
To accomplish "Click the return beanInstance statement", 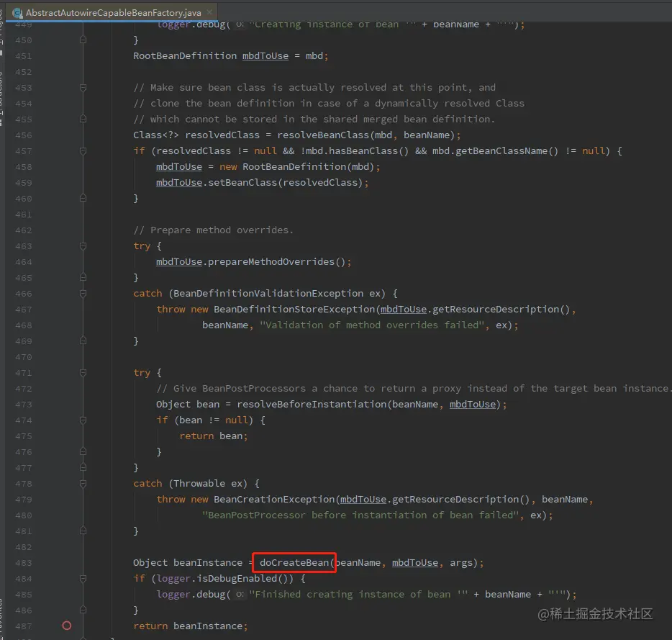I will [190, 626].
